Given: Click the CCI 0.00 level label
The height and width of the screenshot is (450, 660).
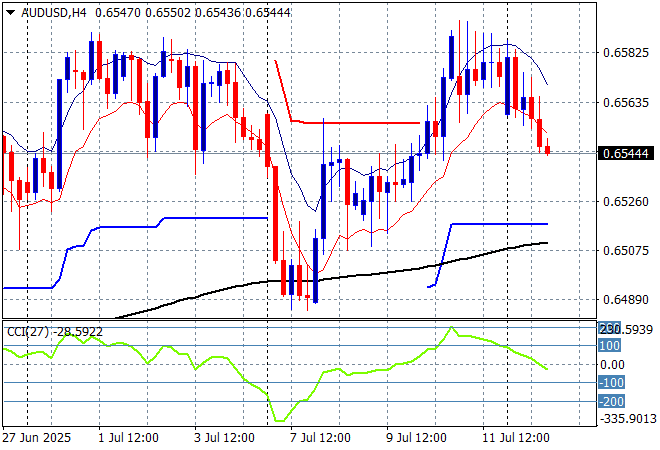Looking at the screenshot, I should tap(612, 365).
